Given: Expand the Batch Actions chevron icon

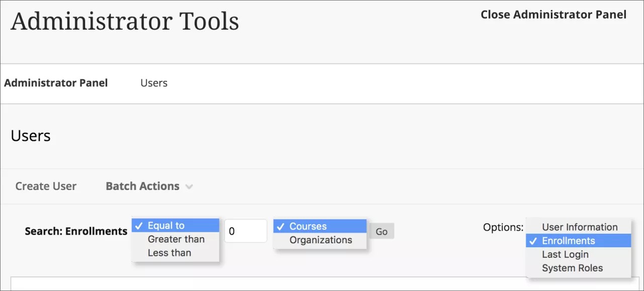Looking at the screenshot, I should pyautogui.click(x=189, y=186).
